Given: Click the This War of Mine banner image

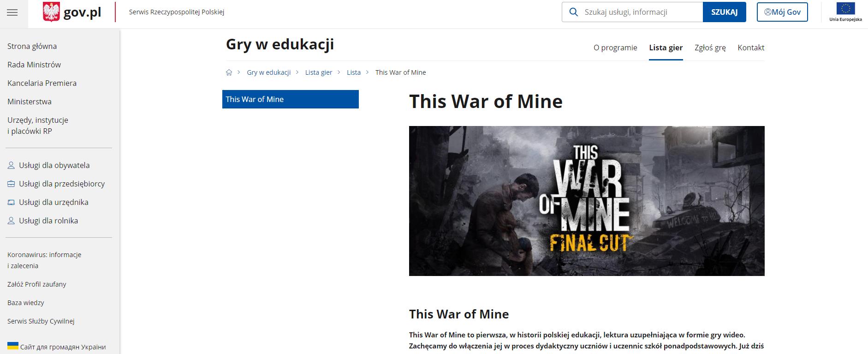Looking at the screenshot, I should [x=586, y=201].
